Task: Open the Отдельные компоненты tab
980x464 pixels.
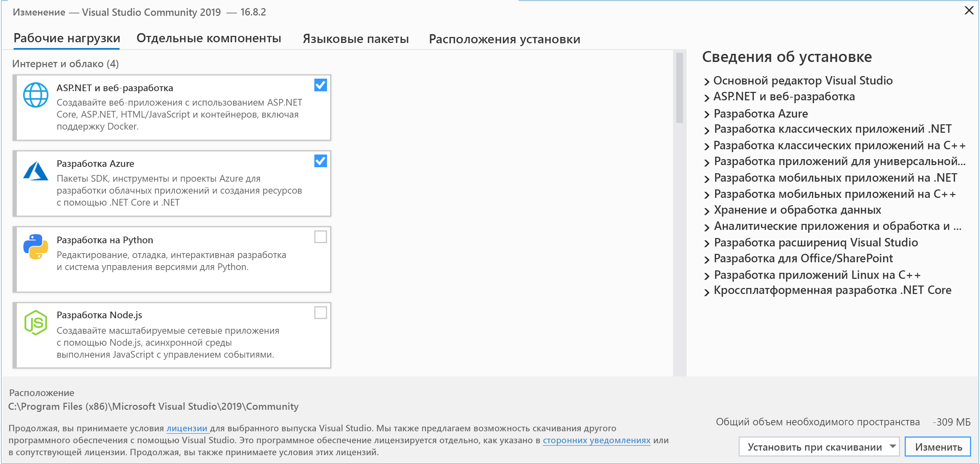Action: coord(209,38)
